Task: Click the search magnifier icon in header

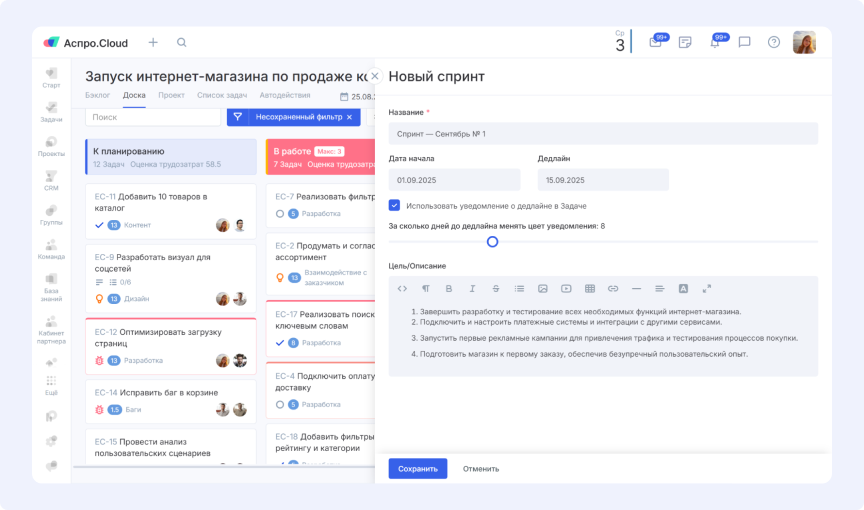Action: click(181, 42)
